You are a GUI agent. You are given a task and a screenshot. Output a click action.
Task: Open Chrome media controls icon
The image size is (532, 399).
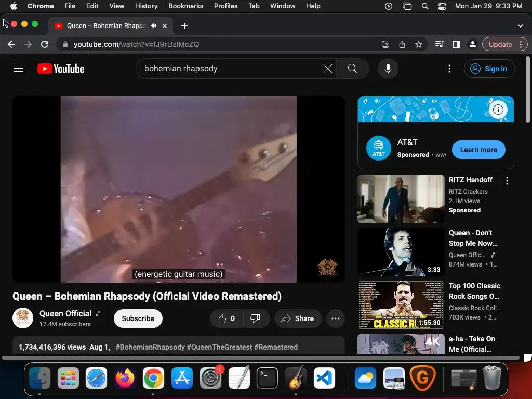(x=439, y=44)
